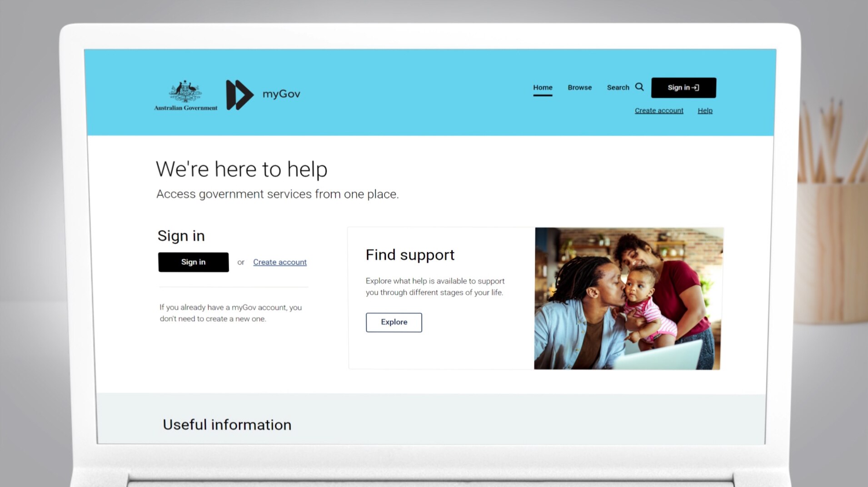Select the Search menu entry
868x487 pixels.
point(618,87)
